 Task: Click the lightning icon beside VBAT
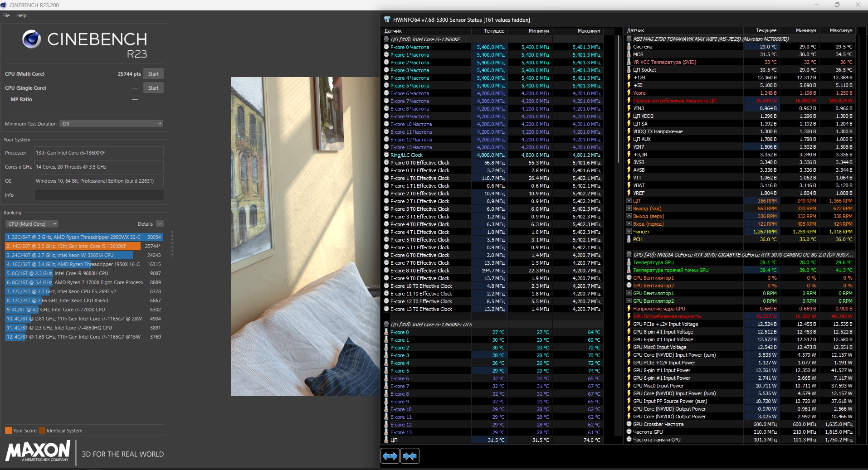629,185
